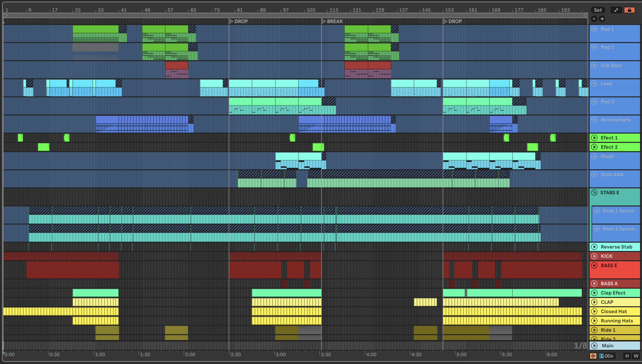Fold the BASS E track arrow

[x=594, y=265]
